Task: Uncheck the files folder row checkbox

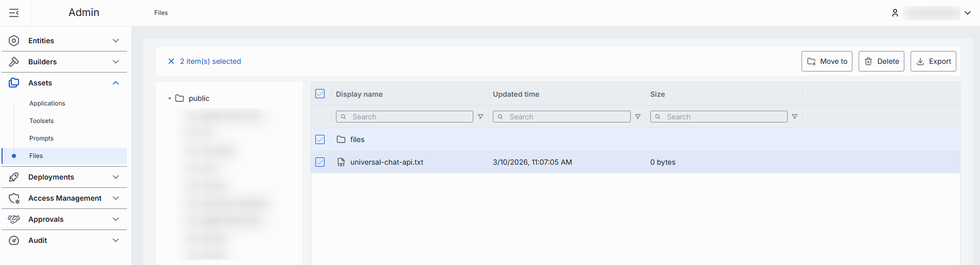Action: 320,139
